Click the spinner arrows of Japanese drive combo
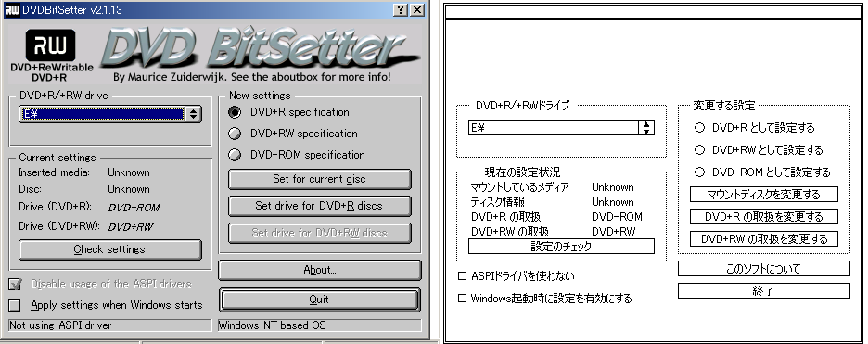868x344 pixels. pos(646,128)
